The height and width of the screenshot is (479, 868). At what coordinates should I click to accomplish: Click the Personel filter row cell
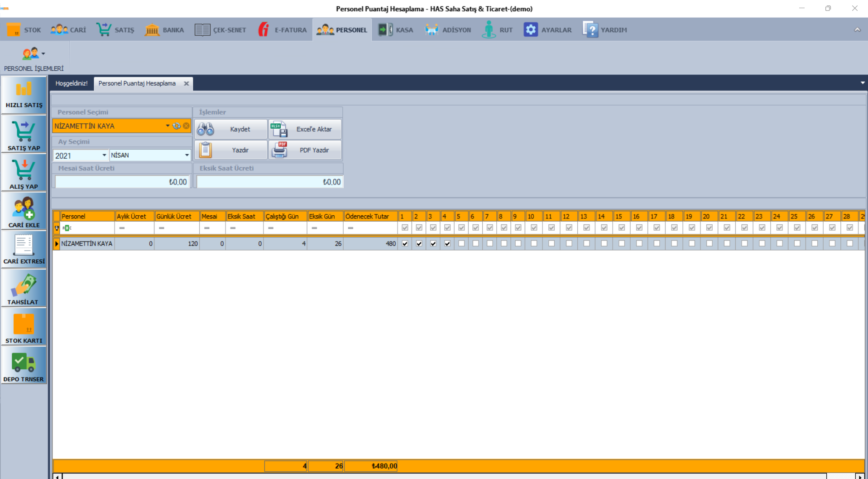[87, 228]
